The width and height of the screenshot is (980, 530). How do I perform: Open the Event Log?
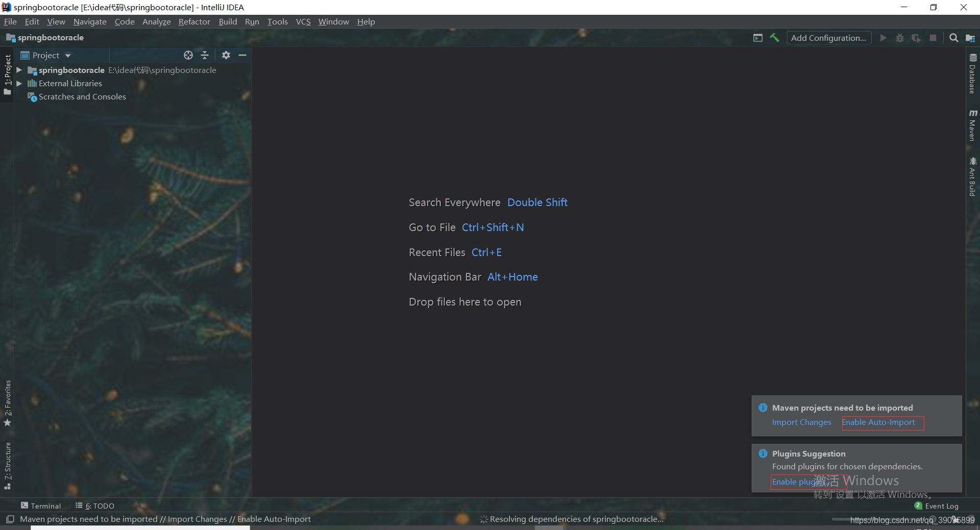click(937, 506)
